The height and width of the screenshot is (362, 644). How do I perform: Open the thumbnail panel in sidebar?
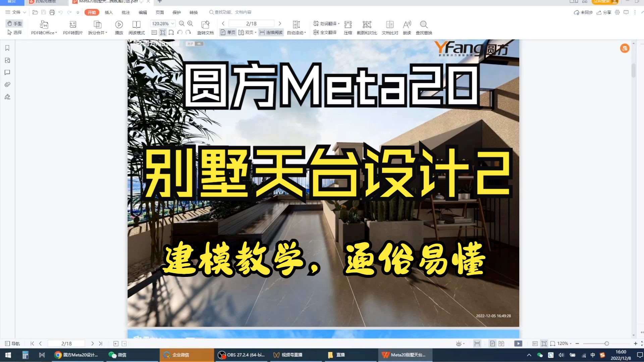pos(7,60)
